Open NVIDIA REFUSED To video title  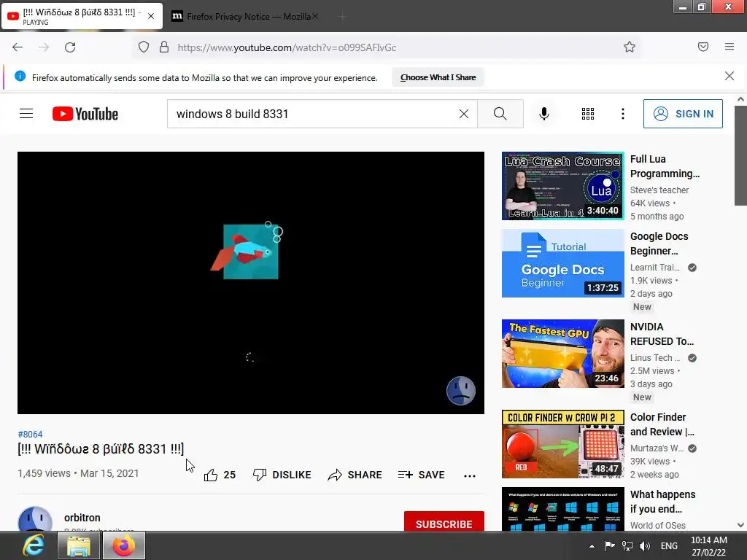click(662, 334)
